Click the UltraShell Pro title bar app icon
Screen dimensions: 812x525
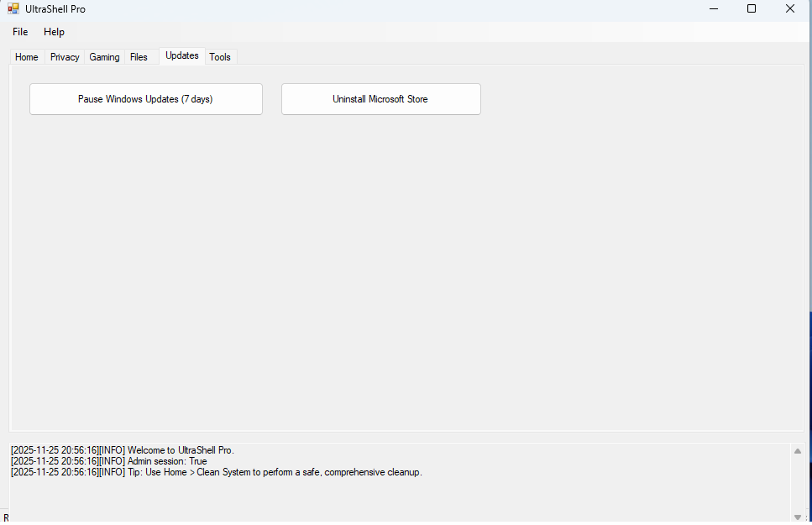pyautogui.click(x=13, y=8)
